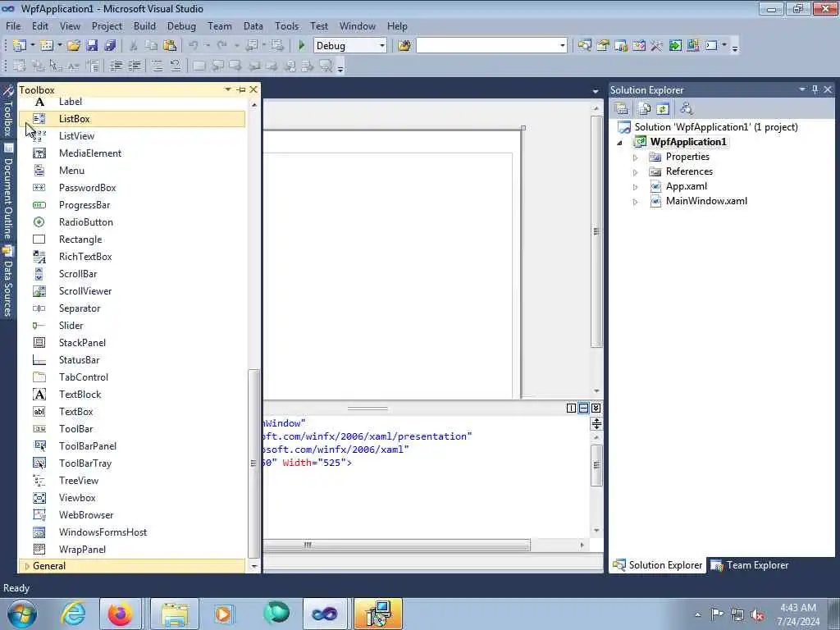The image size is (840, 630).
Task: Expand the MainWindow.xaml node
Action: [x=636, y=202]
